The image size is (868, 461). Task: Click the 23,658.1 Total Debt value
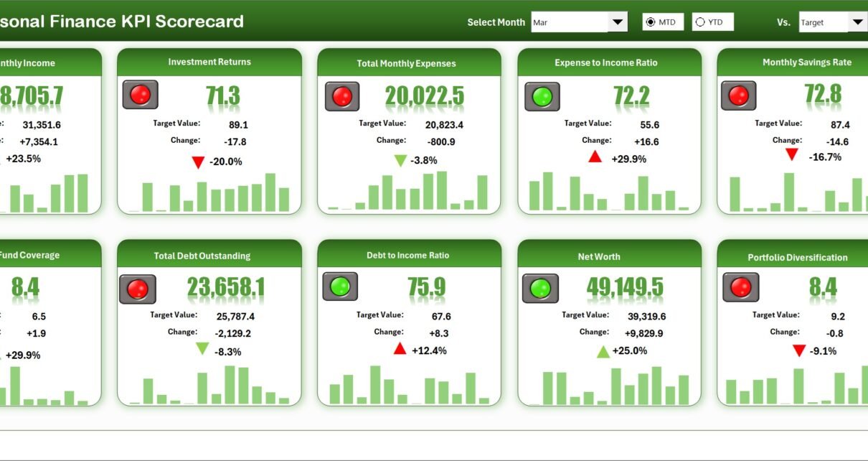[x=226, y=288]
